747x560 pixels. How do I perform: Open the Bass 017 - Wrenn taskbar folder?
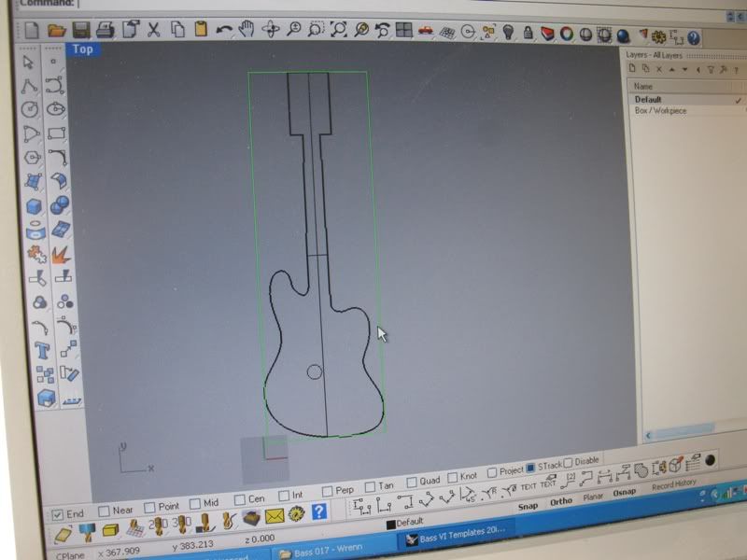pos(331,550)
